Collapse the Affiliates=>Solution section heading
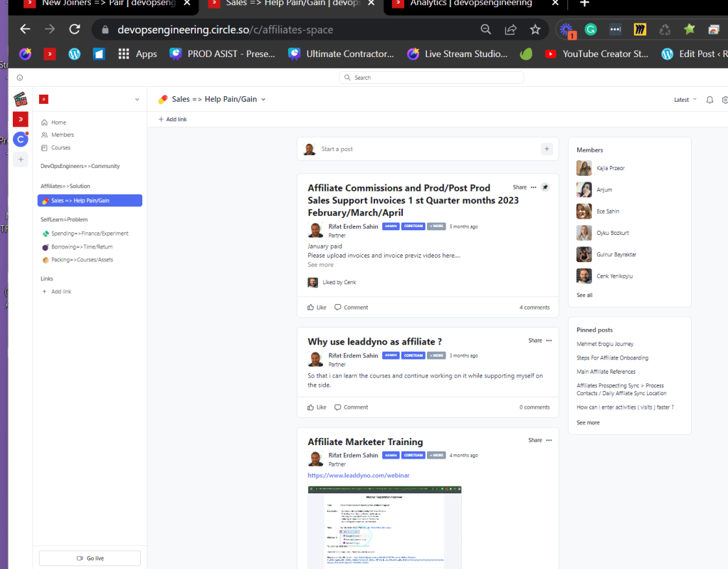Screen dimensions: 728x569 pyautogui.click(x=65, y=186)
